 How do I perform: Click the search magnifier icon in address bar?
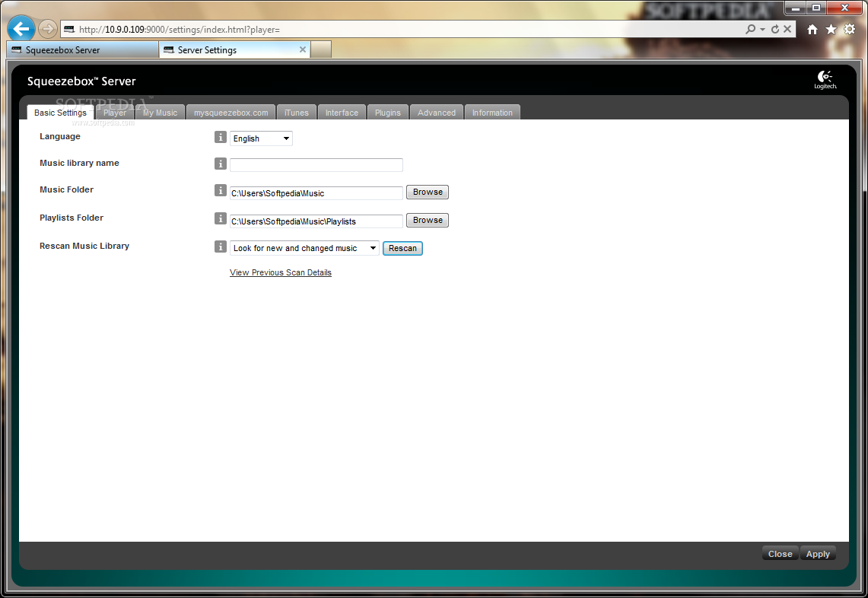coord(750,29)
